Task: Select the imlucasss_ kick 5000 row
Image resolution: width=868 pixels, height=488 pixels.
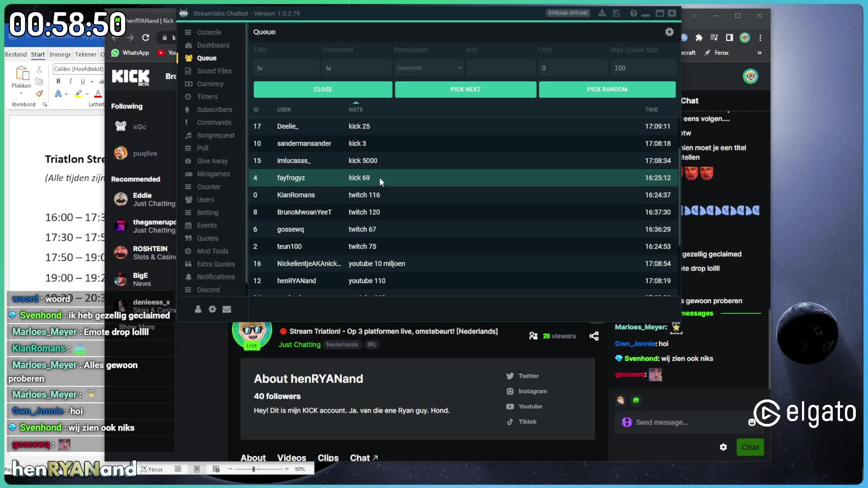Action: 463,160
